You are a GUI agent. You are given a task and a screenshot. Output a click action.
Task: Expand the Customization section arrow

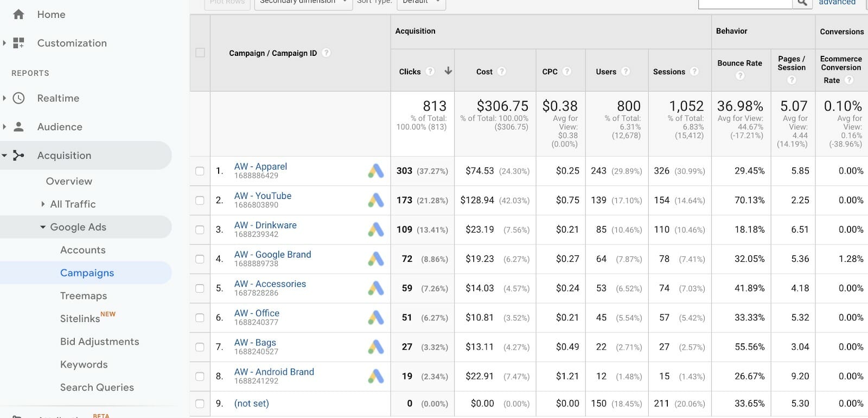[4, 43]
